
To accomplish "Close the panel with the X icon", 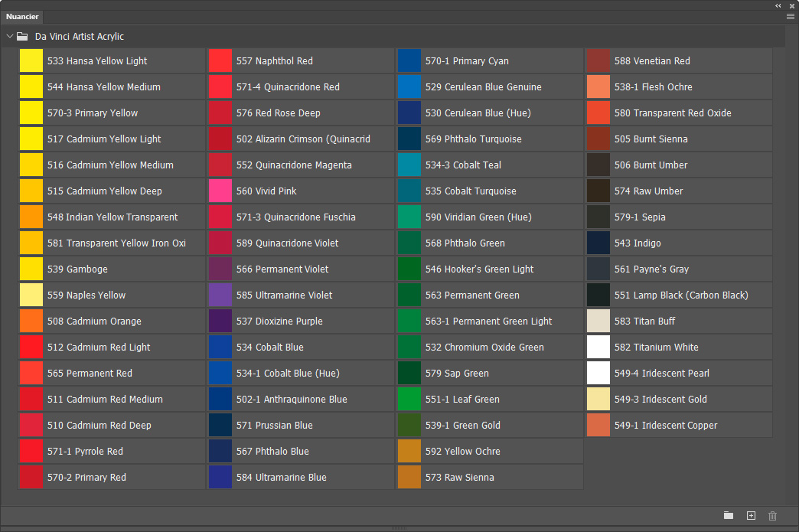I will [x=792, y=5].
